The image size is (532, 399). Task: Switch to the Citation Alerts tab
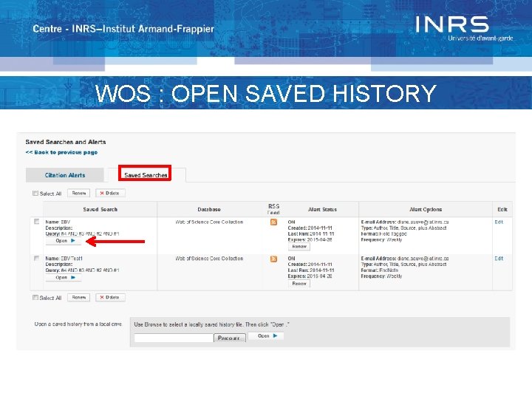pos(65,175)
